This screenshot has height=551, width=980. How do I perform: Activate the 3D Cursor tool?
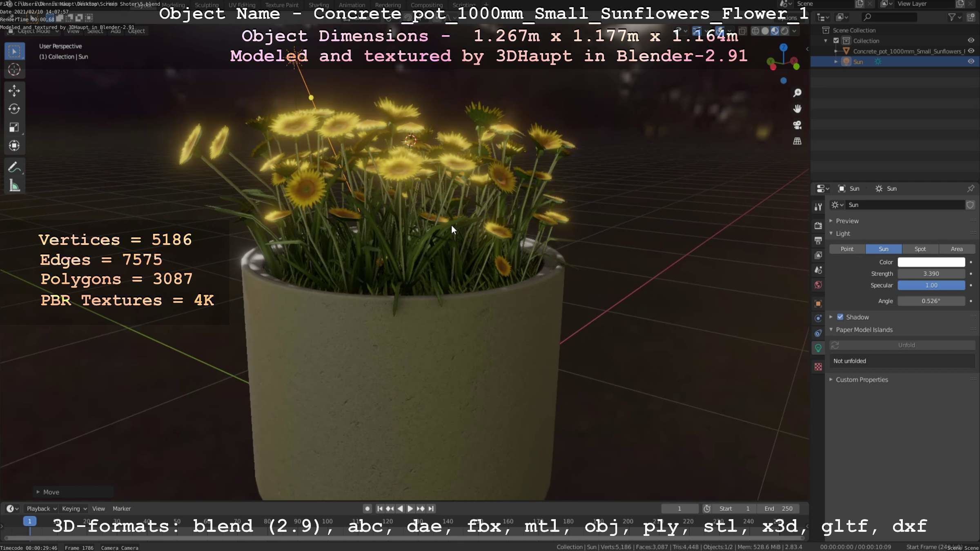point(14,70)
